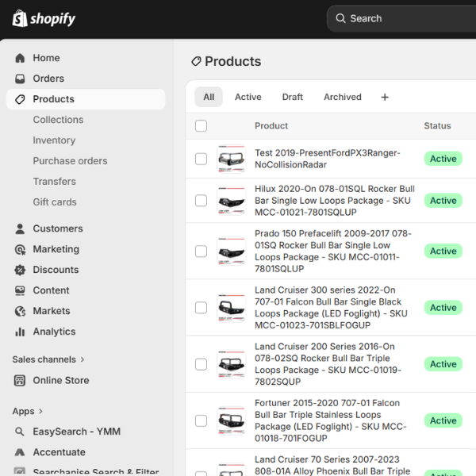Switch to the Archived products tab
This screenshot has height=476, width=476.
pyautogui.click(x=342, y=97)
